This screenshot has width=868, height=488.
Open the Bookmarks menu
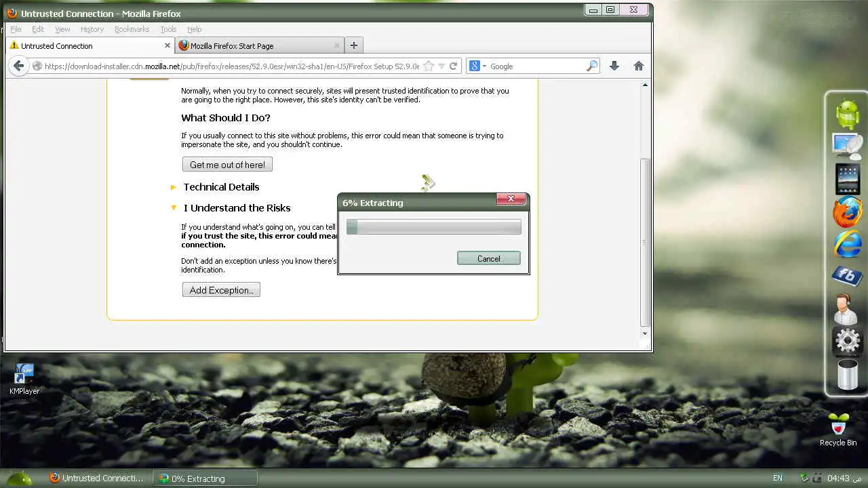132,29
